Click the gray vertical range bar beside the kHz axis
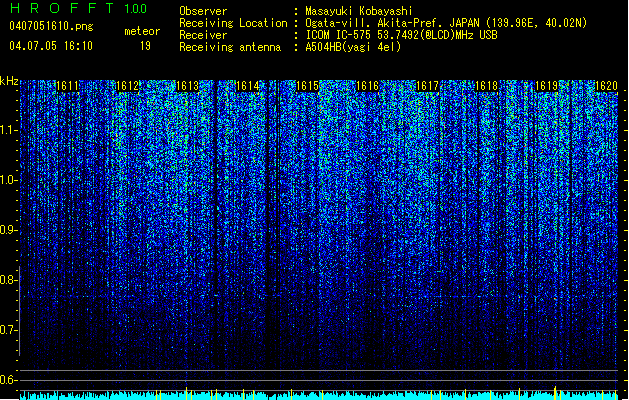Viewport: 629px width, 400px height. 20,311
